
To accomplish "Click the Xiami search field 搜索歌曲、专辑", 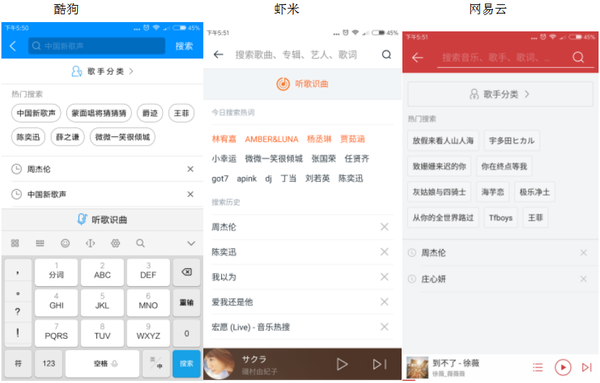I will 297,55.
